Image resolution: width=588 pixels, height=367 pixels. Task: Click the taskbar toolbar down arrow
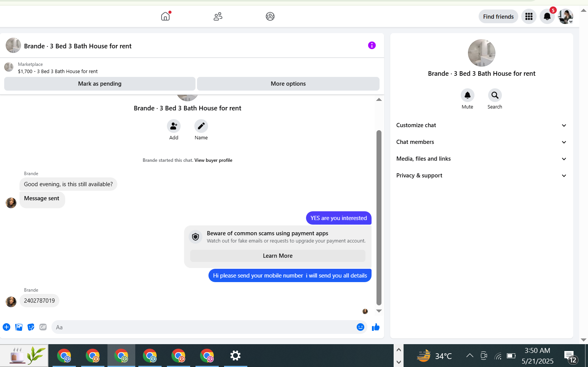coord(399,362)
